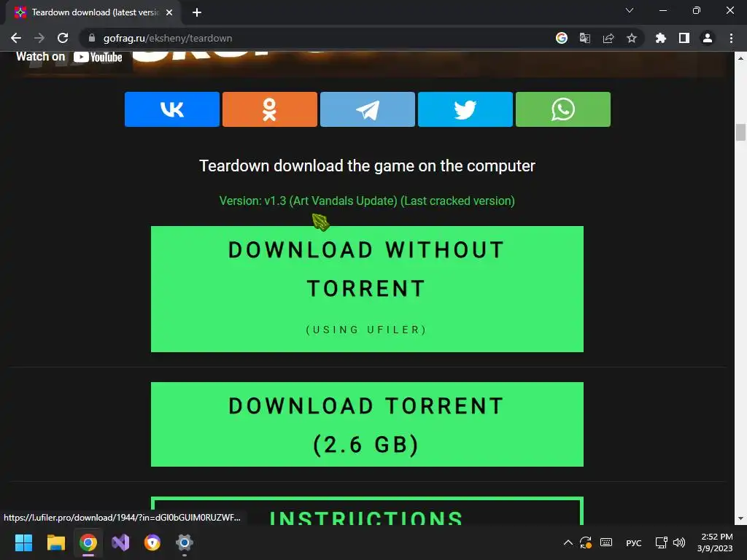Toggle Chrome side panel

tap(684, 38)
